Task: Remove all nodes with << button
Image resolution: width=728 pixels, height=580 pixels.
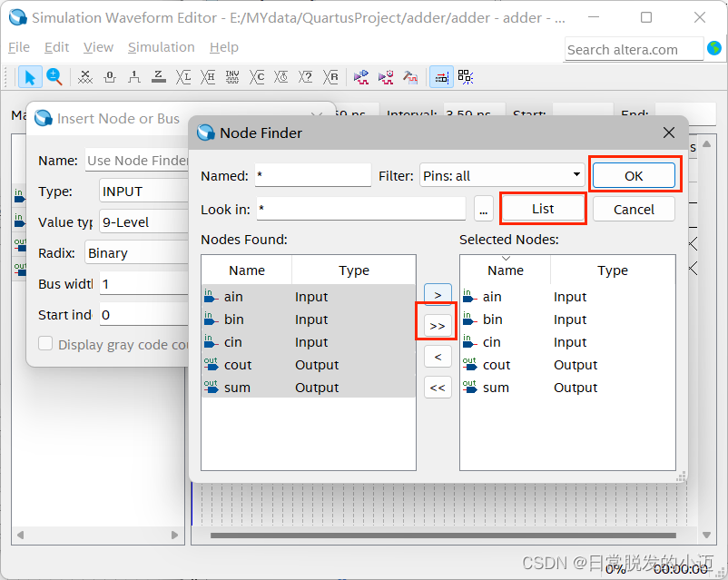Action: [x=438, y=388]
